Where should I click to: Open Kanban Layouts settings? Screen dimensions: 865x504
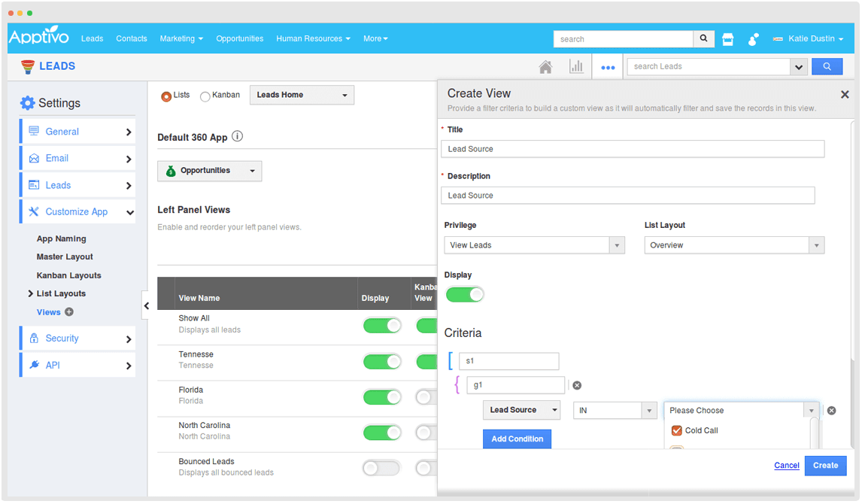69,276
